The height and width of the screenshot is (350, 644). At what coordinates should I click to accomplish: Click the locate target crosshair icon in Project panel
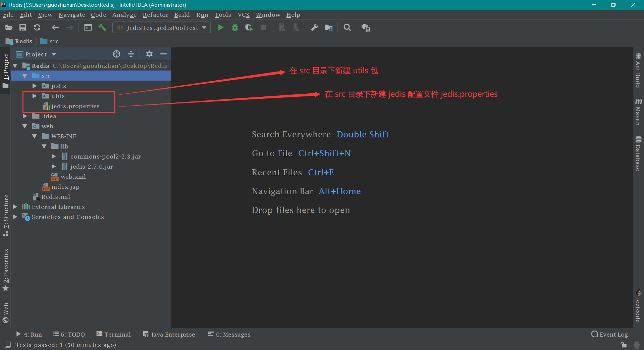pyautogui.click(x=116, y=54)
